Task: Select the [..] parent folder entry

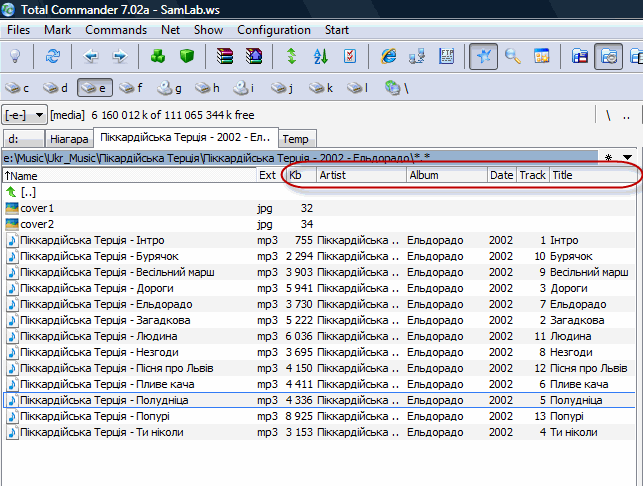Action: (x=319, y=192)
